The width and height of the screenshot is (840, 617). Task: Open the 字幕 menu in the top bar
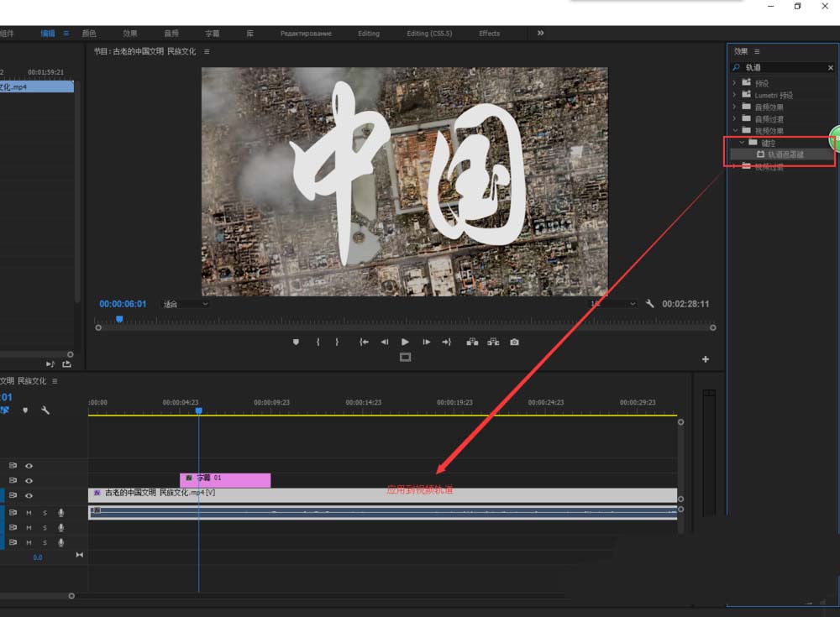(212, 34)
